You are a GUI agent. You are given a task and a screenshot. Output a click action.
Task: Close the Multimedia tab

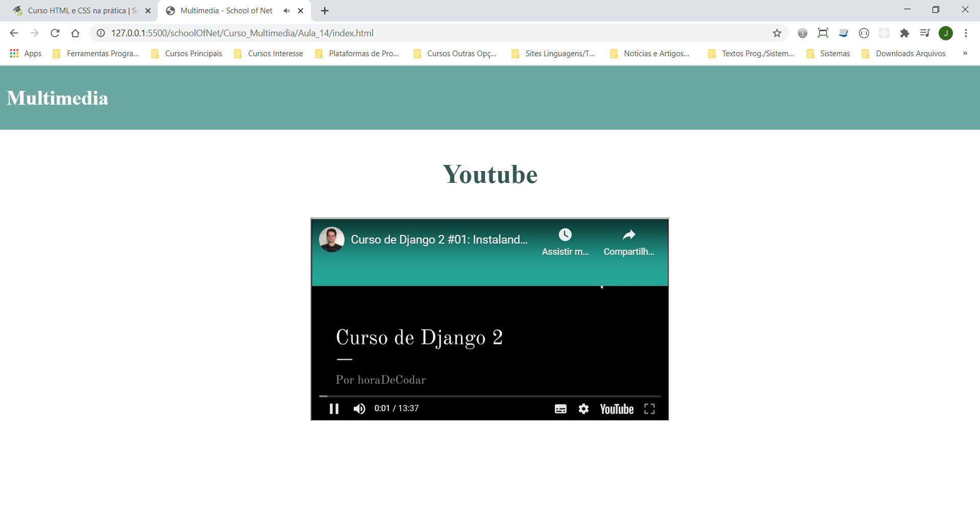pyautogui.click(x=301, y=11)
